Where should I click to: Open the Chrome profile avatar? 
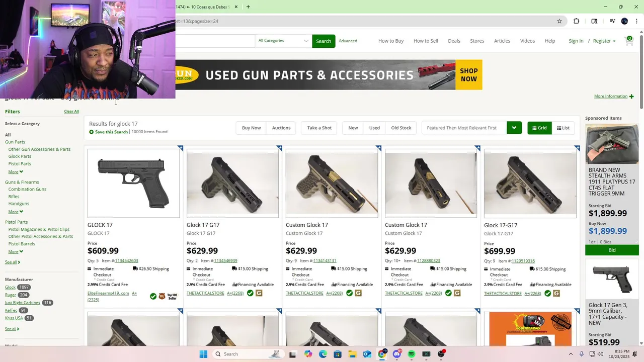[x=624, y=21]
